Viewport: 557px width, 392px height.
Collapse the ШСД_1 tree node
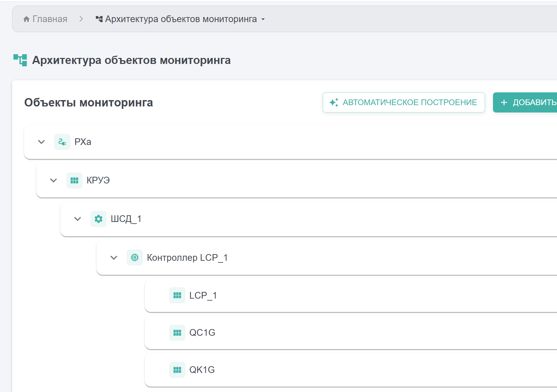pos(78,219)
